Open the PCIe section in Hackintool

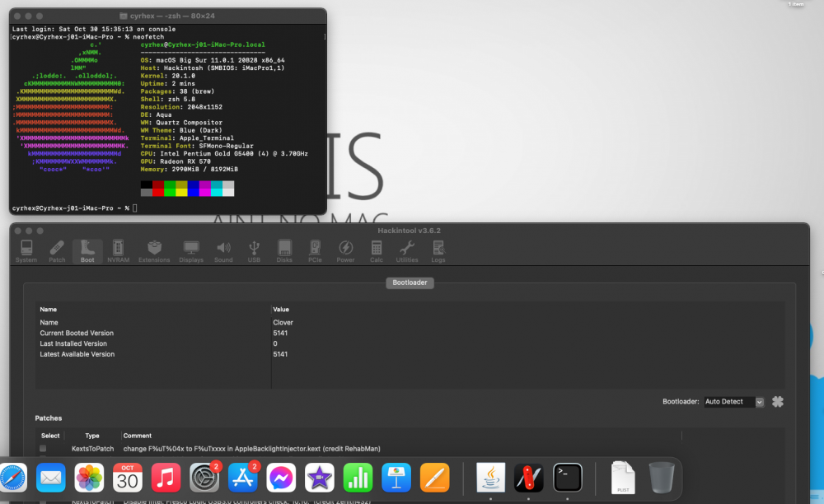[x=315, y=251]
